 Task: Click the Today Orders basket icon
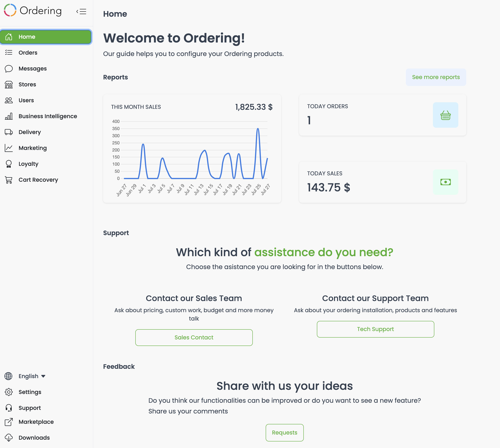click(x=445, y=115)
